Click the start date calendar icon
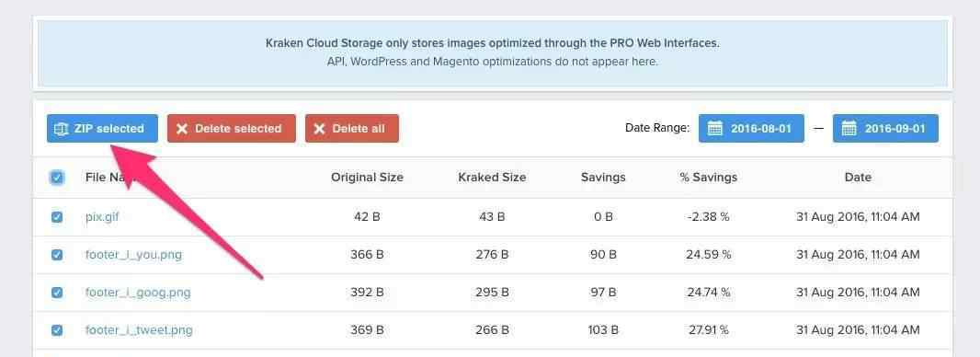Image resolution: width=980 pixels, height=357 pixels. click(715, 128)
